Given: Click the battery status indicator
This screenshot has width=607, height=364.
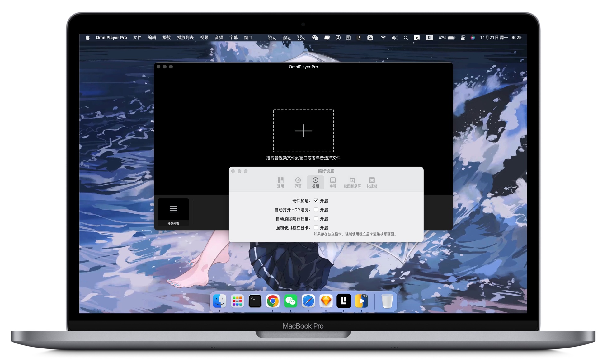Looking at the screenshot, I should (447, 38).
